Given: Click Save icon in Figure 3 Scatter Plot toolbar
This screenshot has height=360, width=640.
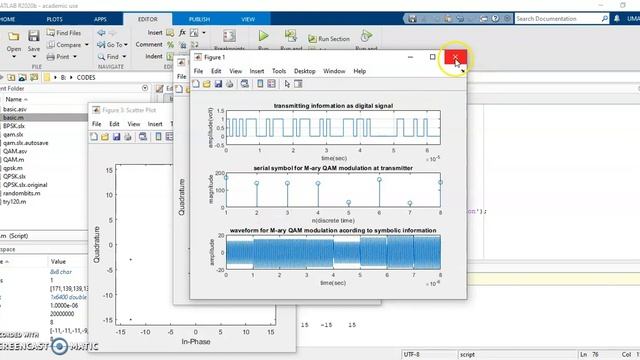Looking at the screenshot, I should tap(116, 137).
